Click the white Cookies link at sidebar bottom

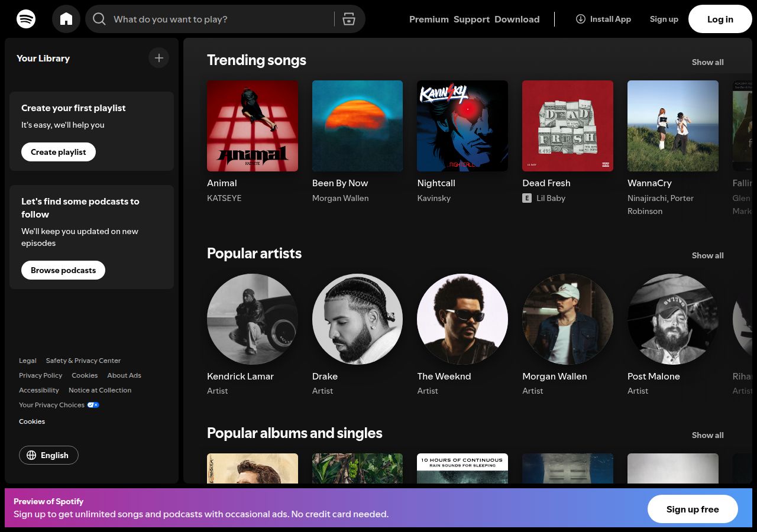coord(32,421)
